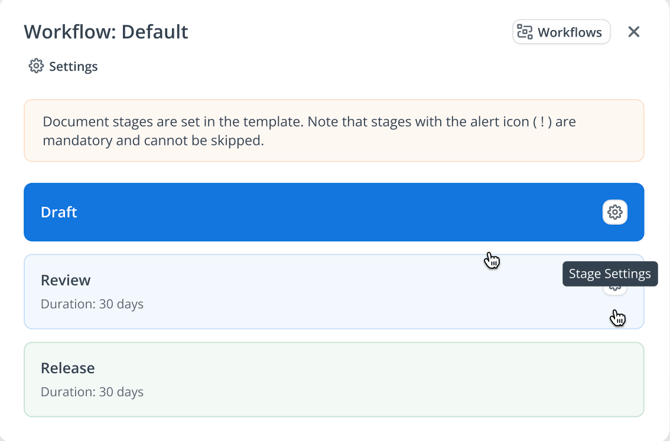Close the Workflow dialog with X
The width and height of the screenshot is (670, 441).
click(x=633, y=32)
